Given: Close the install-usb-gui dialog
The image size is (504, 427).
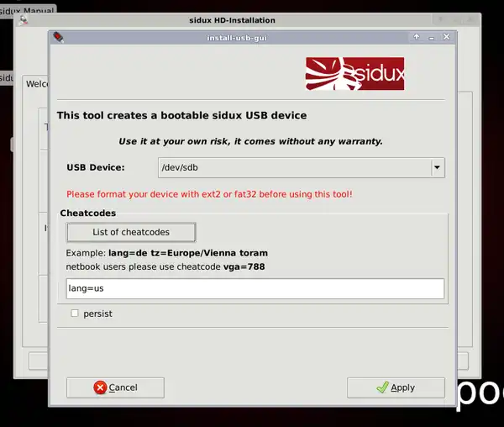Looking at the screenshot, I should pos(447,37).
